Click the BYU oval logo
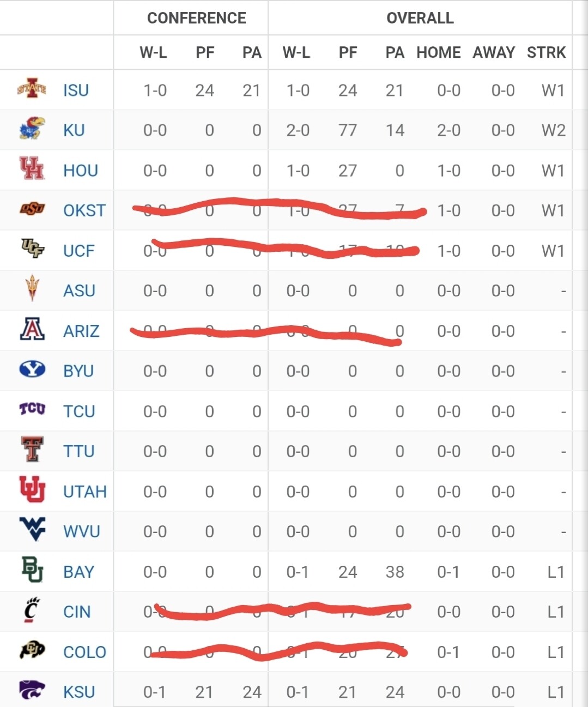 coord(32,370)
